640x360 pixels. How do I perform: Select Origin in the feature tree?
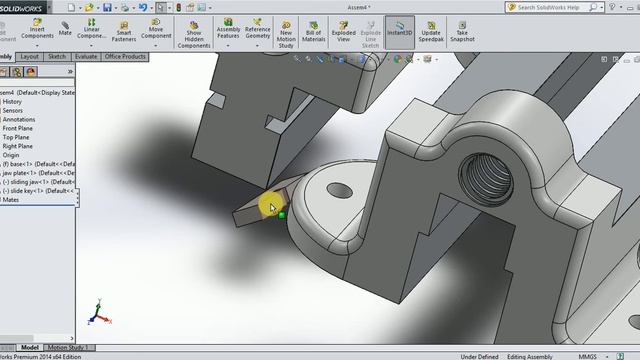tap(11, 155)
